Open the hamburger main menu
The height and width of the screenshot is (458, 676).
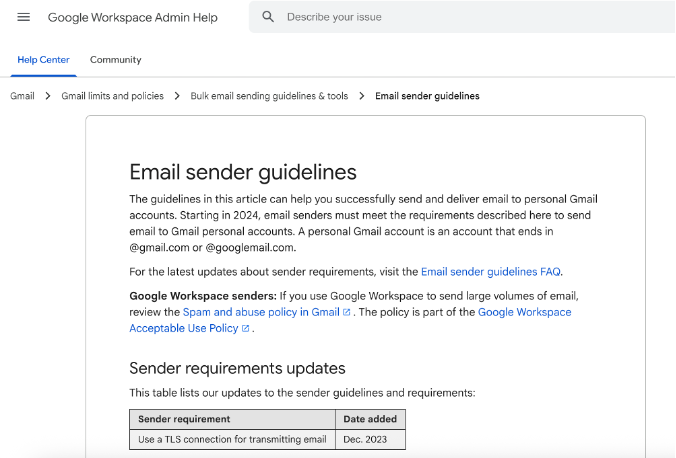pos(23,17)
